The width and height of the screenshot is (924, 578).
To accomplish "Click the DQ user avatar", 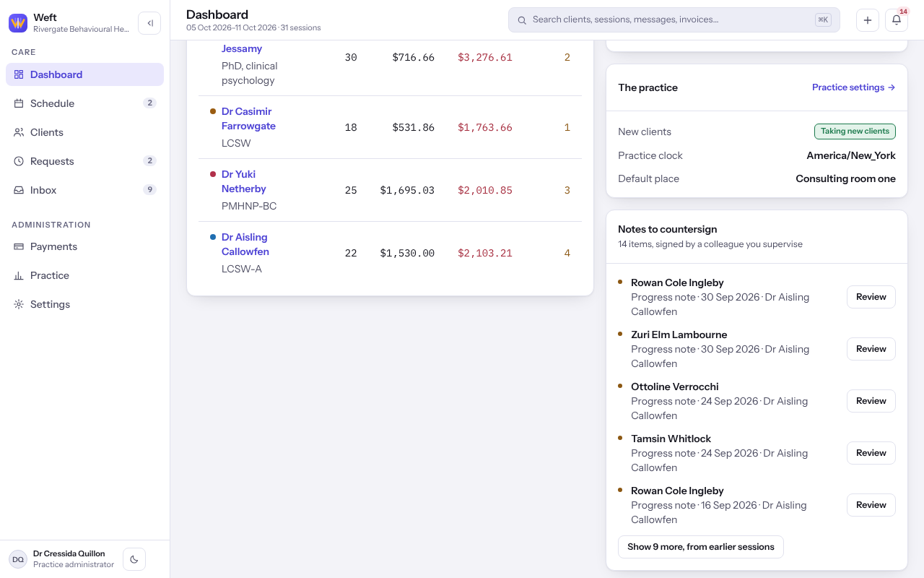I will coord(18,559).
